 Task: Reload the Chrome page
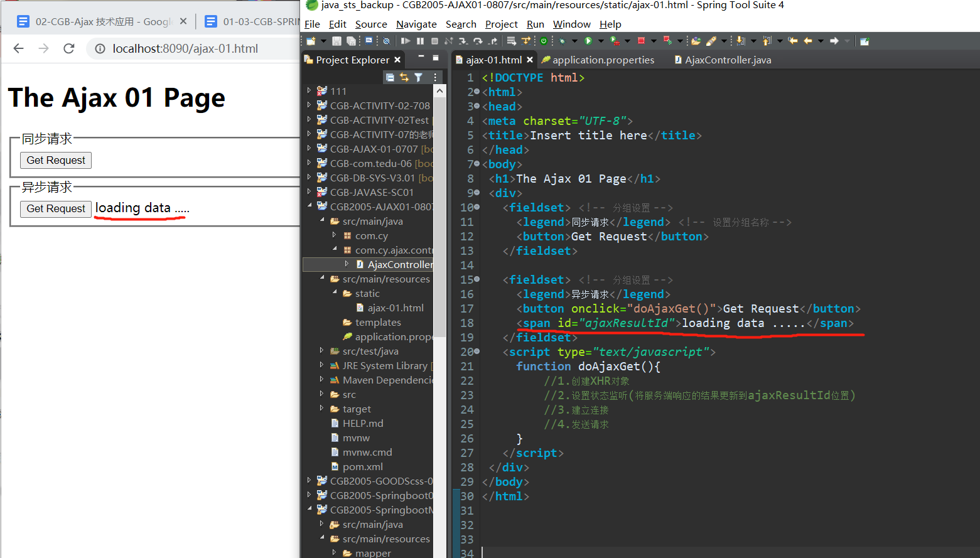tap(69, 48)
